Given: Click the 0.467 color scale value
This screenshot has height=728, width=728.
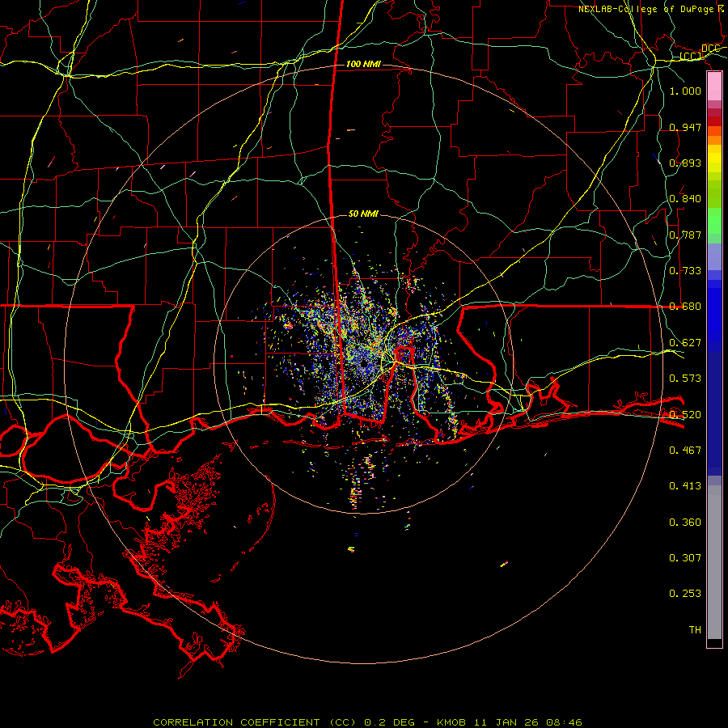Looking at the screenshot, I should pos(685,450).
